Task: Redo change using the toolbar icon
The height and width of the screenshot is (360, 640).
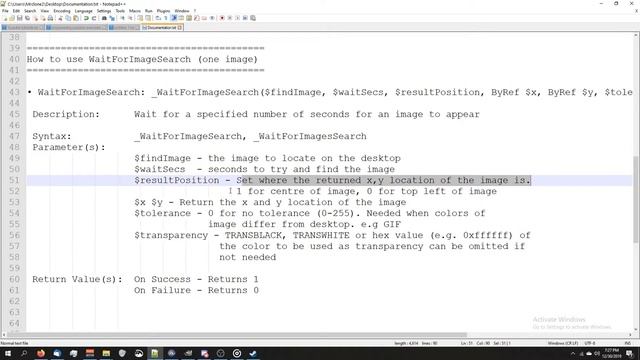Action: coord(94,18)
